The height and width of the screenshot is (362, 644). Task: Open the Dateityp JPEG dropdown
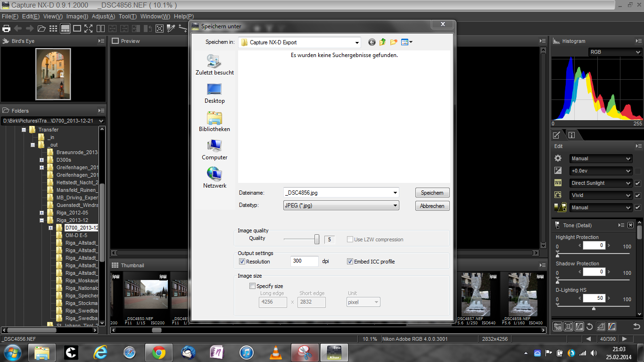(x=341, y=206)
